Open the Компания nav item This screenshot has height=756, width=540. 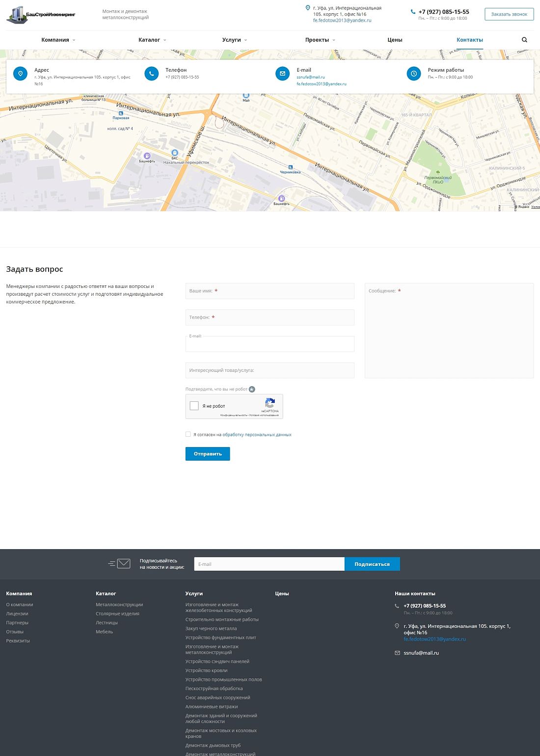(x=55, y=40)
